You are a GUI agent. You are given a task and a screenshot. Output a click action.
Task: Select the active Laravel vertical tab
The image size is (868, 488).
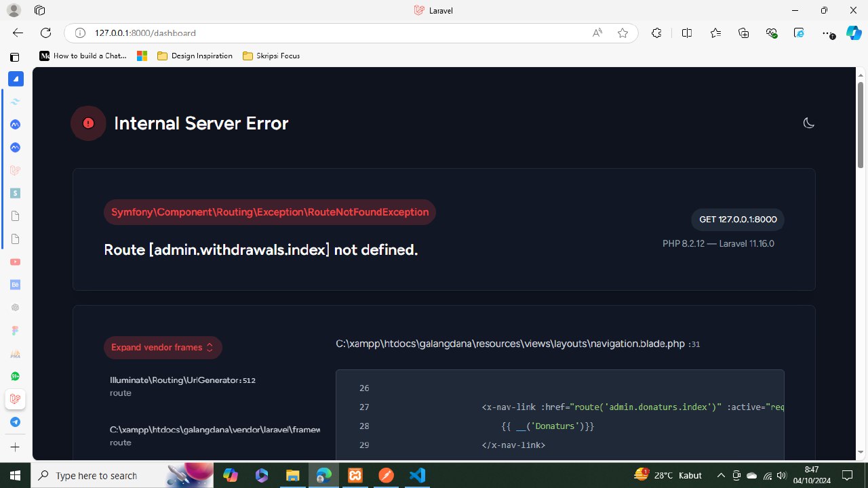pyautogui.click(x=15, y=399)
